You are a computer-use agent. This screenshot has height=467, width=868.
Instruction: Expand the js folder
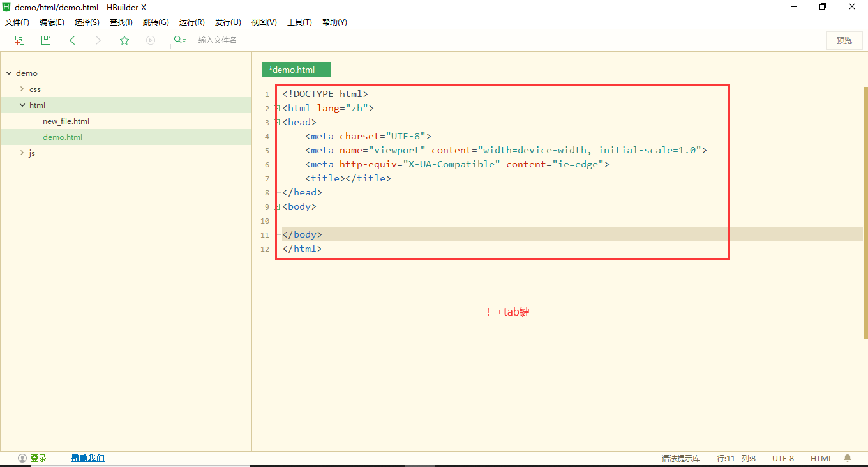(x=22, y=153)
